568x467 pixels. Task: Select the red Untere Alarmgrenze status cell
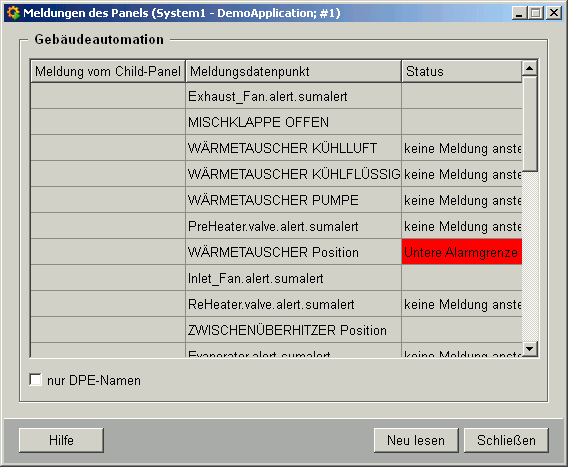(x=462, y=252)
